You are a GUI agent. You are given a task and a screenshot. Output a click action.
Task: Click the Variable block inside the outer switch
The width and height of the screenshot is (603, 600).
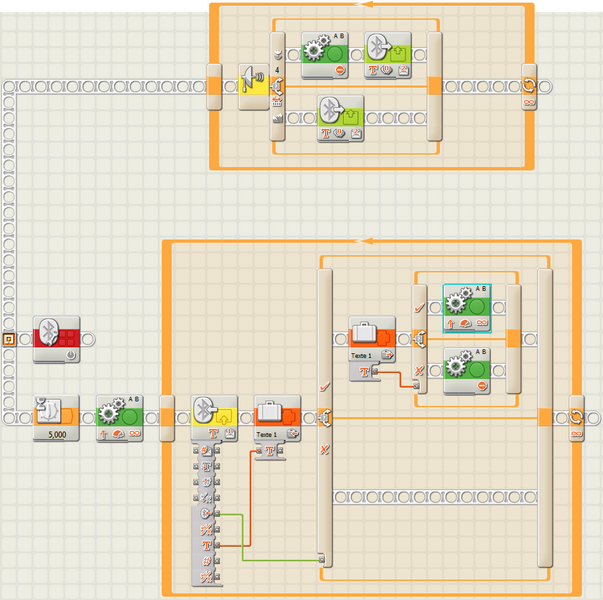[x=372, y=337]
